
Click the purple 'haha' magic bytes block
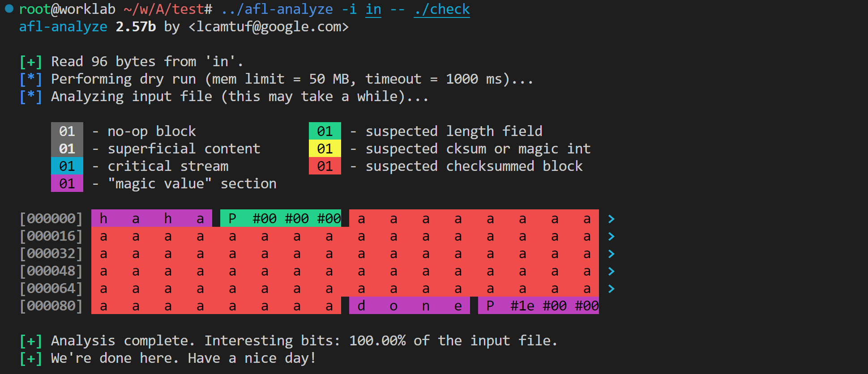coord(151,218)
